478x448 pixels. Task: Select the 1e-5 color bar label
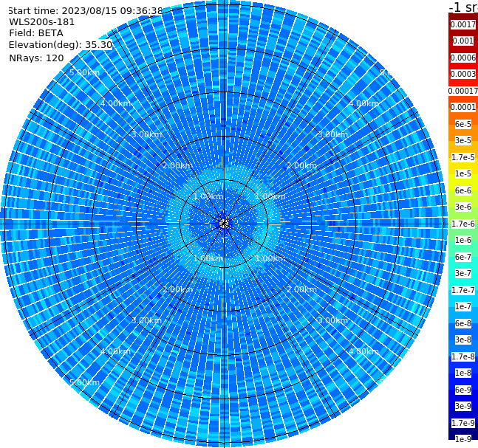(463, 174)
